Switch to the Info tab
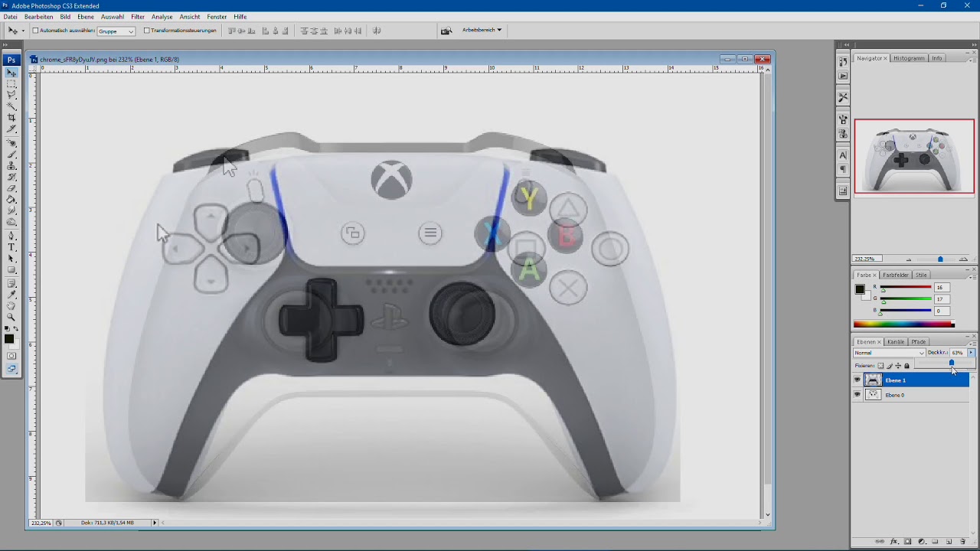The image size is (980, 551). click(937, 58)
